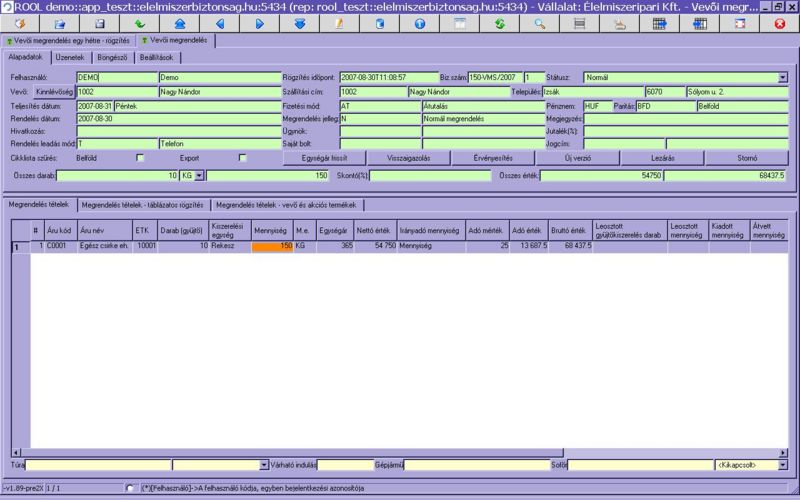Click the red exit icon in toolbar
The image size is (800, 500).
click(779, 22)
